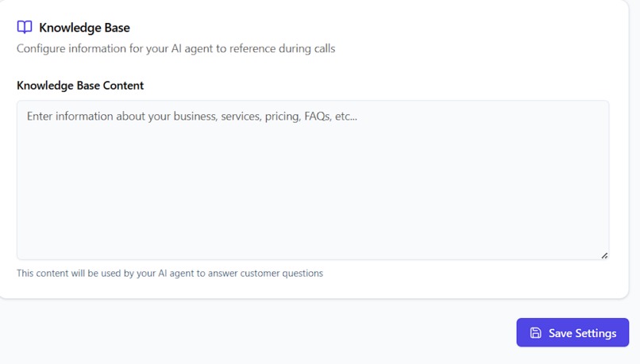The image size is (640, 364).
Task: Click the blank middle of the text area
Action: coord(313,190)
